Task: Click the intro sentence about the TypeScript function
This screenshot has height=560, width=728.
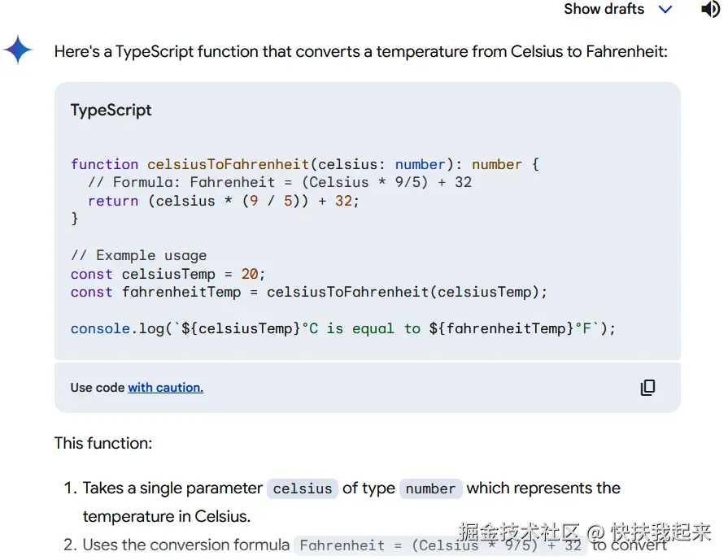Action: pyautogui.click(x=360, y=51)
